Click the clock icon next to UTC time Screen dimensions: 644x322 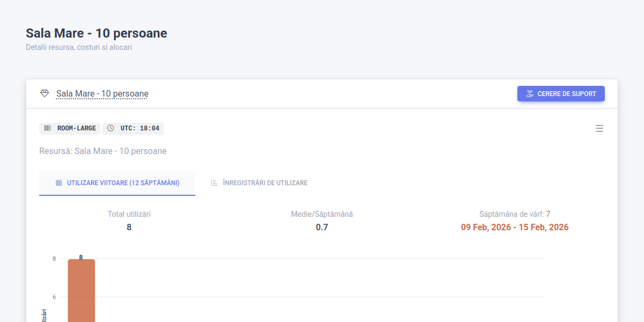coord(111,128)
